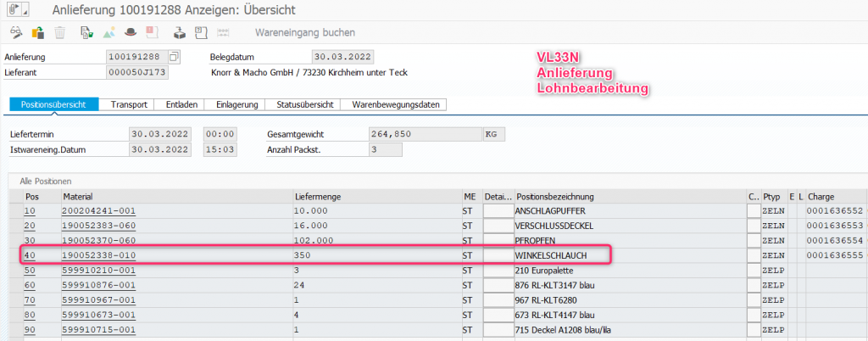Open the Statusübersicht tab
Image resolution: width=868 pixels, height=341 pixels.
coord(304,104)
